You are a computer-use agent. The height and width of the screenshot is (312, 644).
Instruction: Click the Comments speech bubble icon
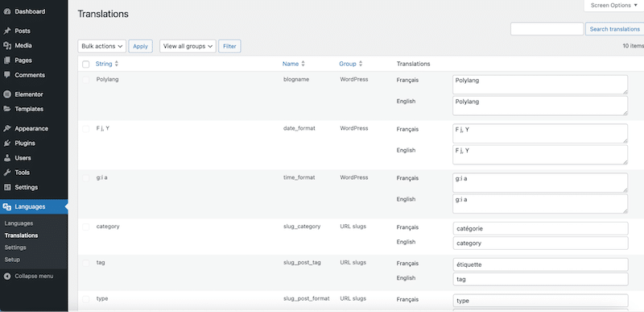click(x=7, y=75)
